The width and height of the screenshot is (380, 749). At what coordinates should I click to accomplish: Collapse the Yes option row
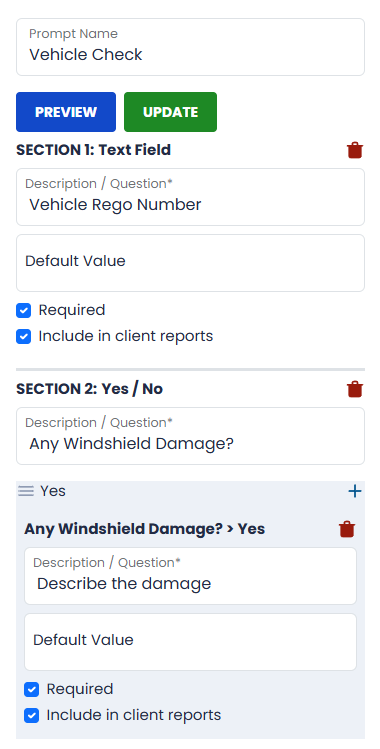[190, 491]
